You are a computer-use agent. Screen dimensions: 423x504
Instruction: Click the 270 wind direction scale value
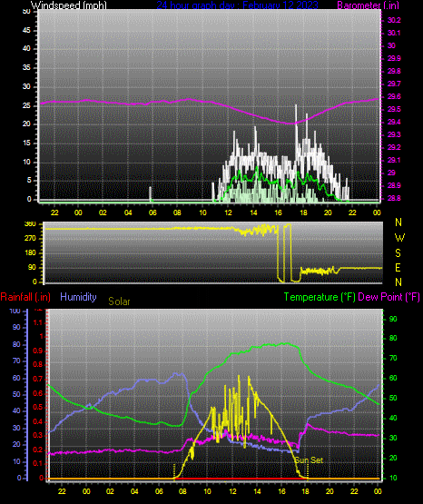(x=30, y=239)
